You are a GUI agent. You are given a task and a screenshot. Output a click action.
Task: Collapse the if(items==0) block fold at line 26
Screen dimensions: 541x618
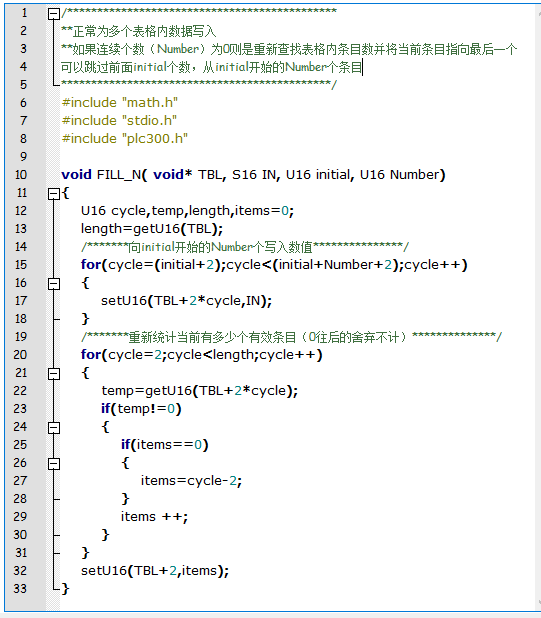coord(54,464)
